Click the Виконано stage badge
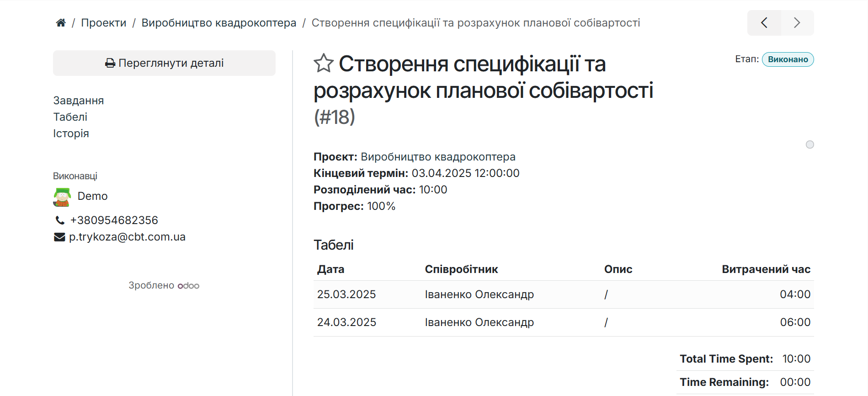The height and width of the screenshot is (396, 868). click(788, 59)
